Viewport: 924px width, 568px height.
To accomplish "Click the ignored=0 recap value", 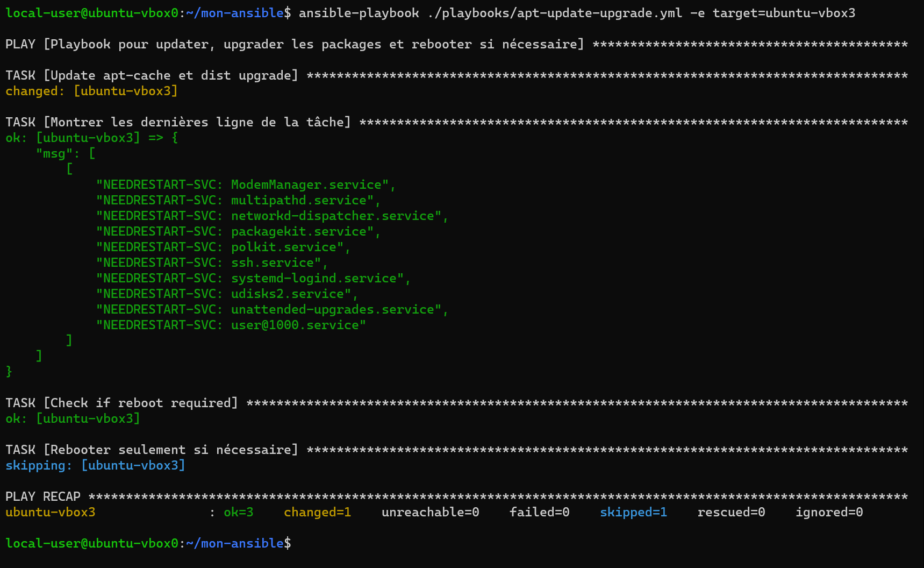I will [x=829, y=512].
